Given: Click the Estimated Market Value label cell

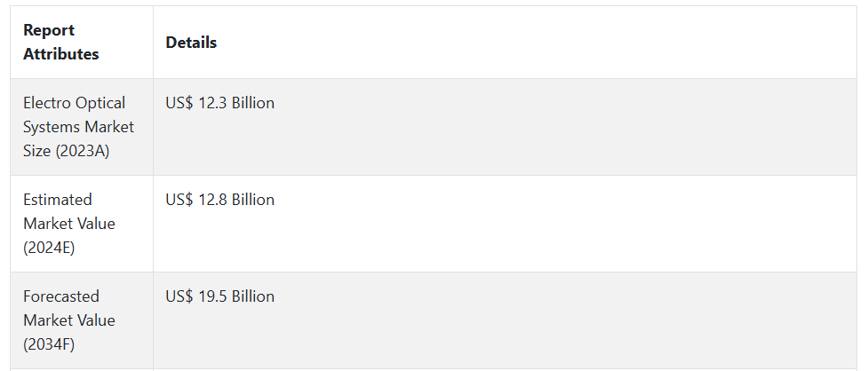Looking at the screenshot, I should [82, 224].
